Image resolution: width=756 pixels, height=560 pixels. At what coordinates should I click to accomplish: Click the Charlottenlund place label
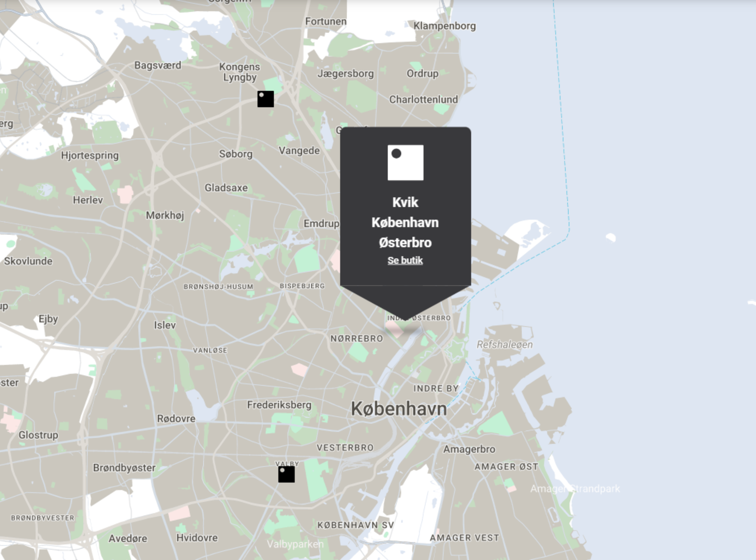tap(423, 99)
